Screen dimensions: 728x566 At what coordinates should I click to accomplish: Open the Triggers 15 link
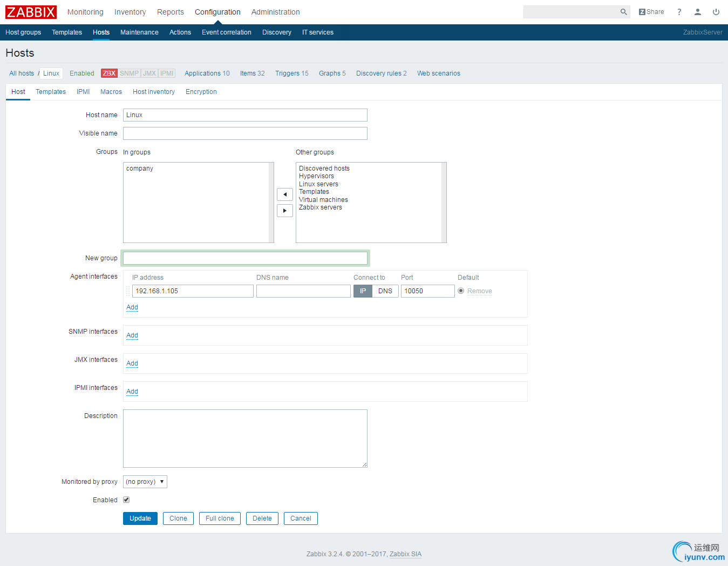[x=292, y=73]
